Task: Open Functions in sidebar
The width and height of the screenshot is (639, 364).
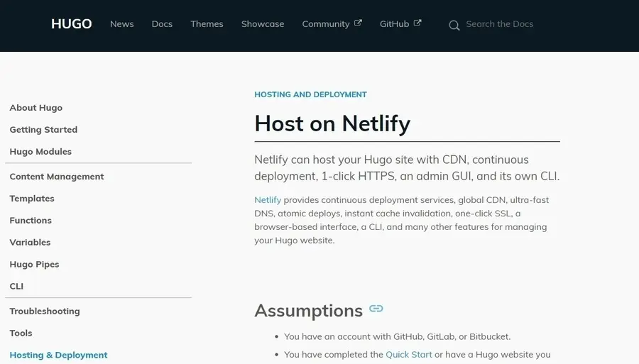Action: click(x=31, y=221)
